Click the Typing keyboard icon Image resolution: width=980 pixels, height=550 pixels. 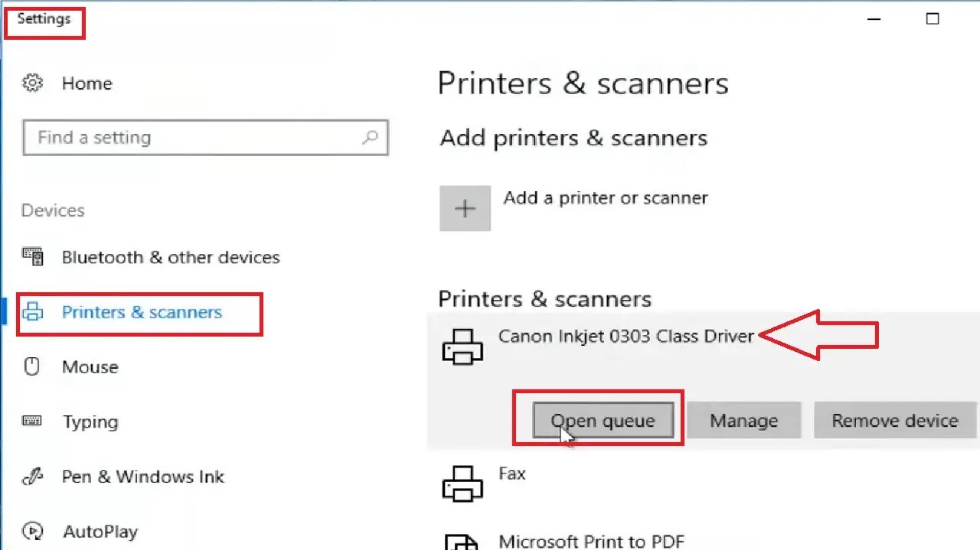31,421
